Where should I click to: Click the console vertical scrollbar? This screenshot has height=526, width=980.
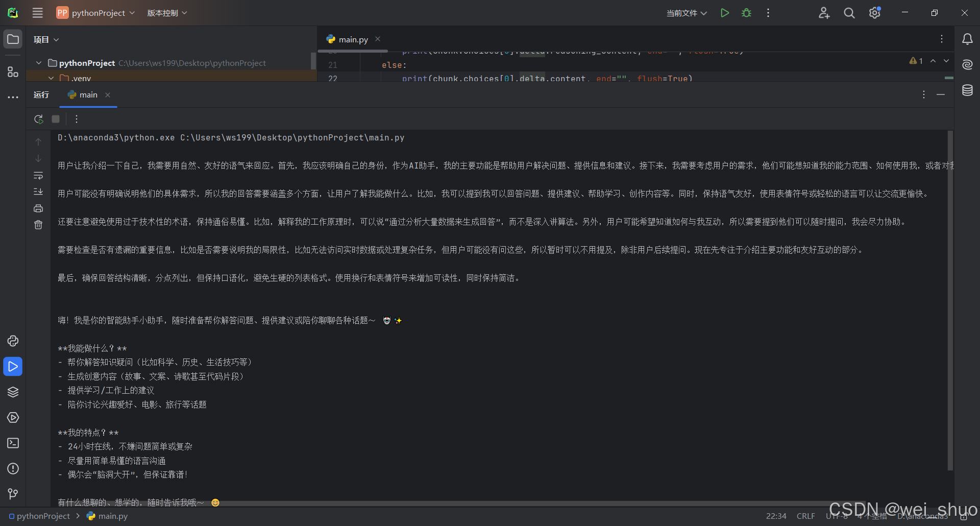(x=950, y=300)
